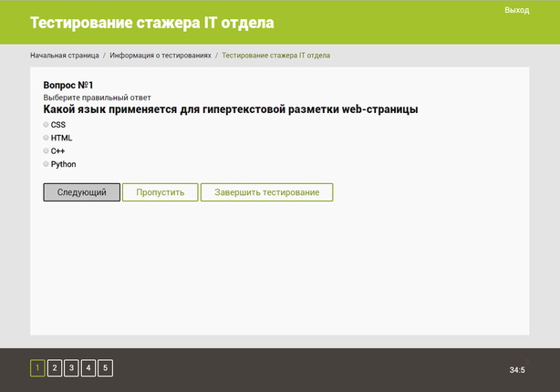Jump to question 1 in pager
The height and width of the screenshot is (392, 560).
click(x=37, y=368)
